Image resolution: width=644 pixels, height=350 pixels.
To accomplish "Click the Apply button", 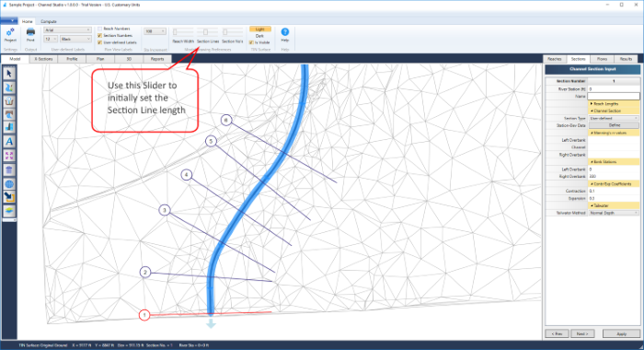I will 621,333.
